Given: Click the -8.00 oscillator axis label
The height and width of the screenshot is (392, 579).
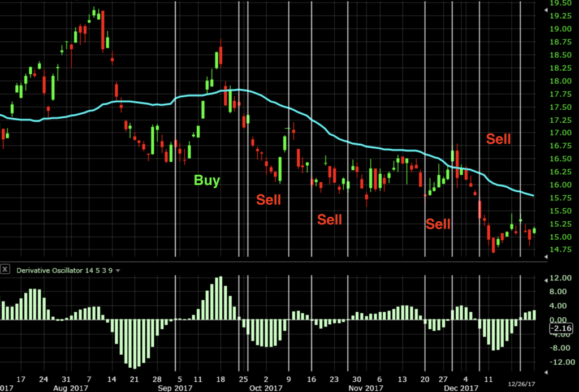Looking at the screenshot, I should [562, 348].
